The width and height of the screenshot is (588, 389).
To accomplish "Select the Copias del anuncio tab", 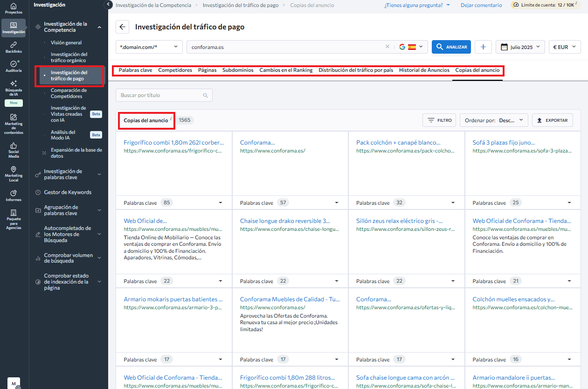I will click(x=477, y=70).
